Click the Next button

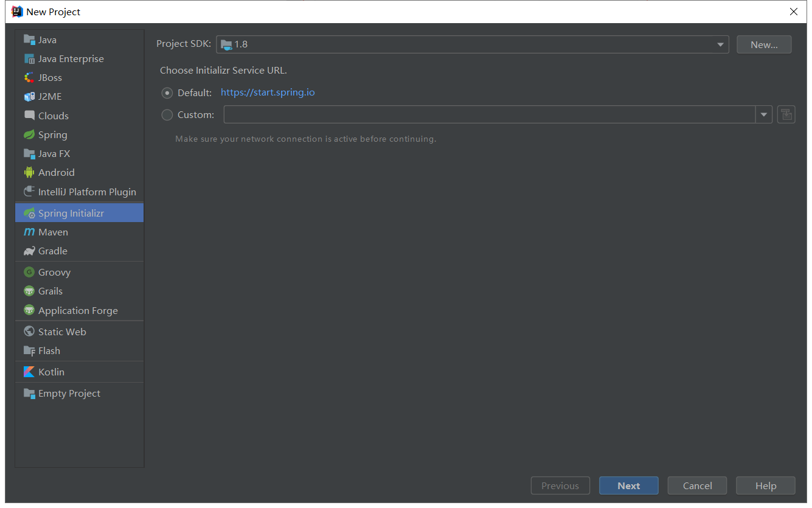[x=628, y=485]
